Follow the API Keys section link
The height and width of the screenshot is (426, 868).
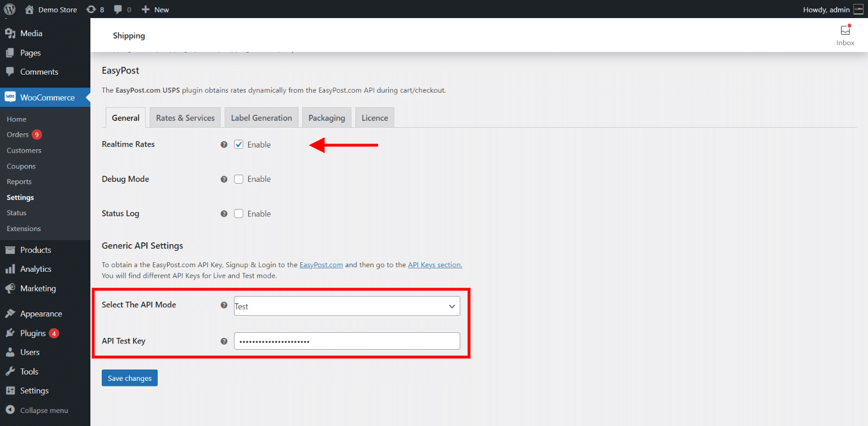pyautogui.click(x=435, y=264)
